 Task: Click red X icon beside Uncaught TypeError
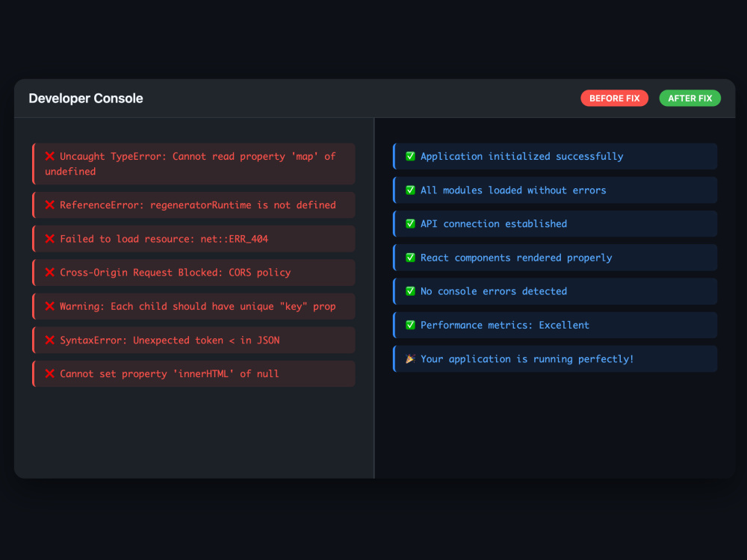pyautogui.click(x=49, y=156)
